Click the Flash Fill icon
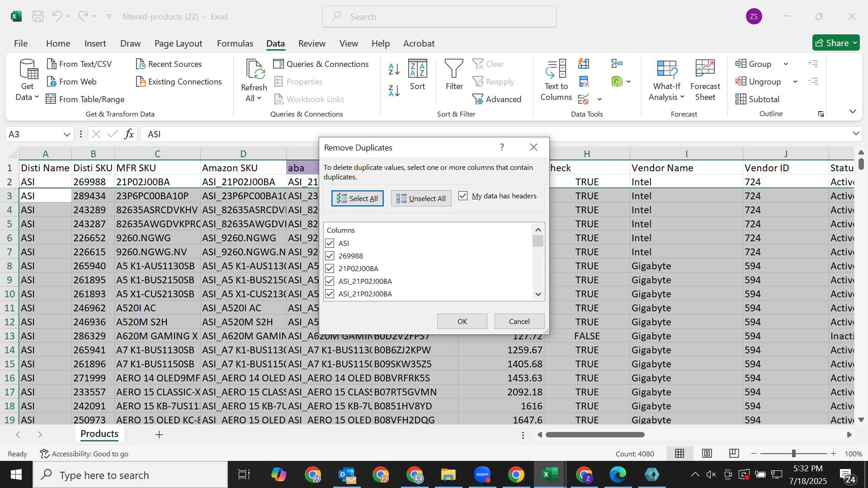 tap(584, 64)
